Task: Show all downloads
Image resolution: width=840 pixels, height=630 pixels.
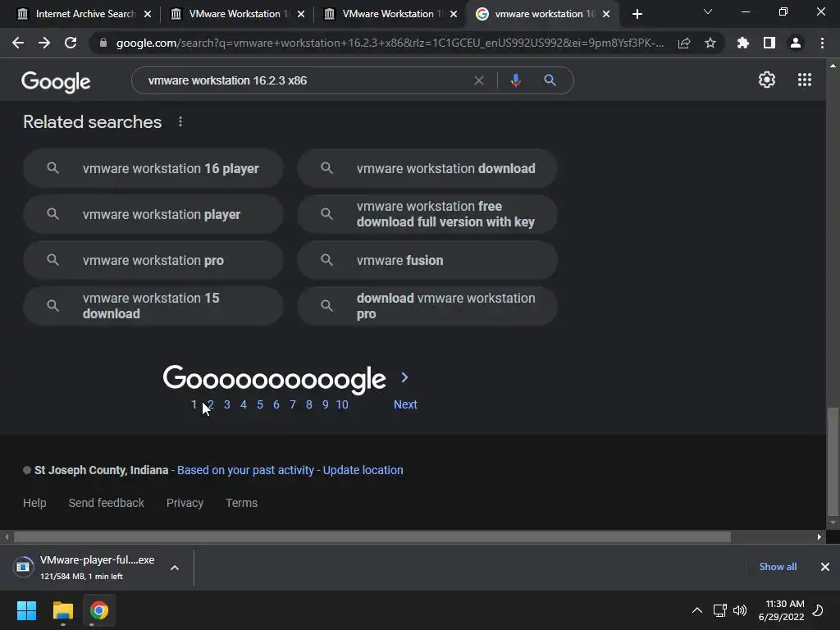Action: [778, 567]
